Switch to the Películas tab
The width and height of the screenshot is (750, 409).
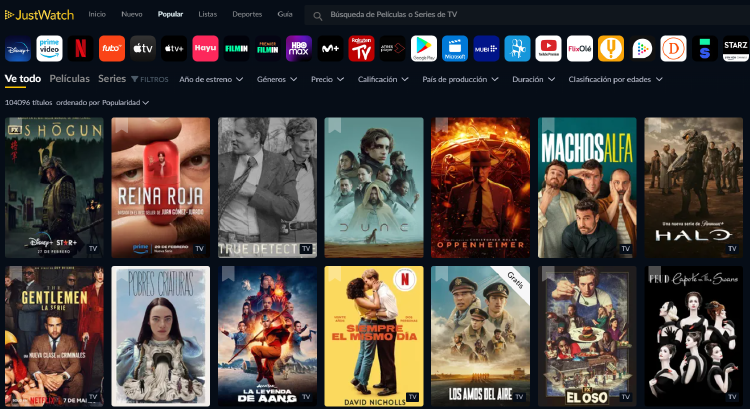(x=69, y=78)
